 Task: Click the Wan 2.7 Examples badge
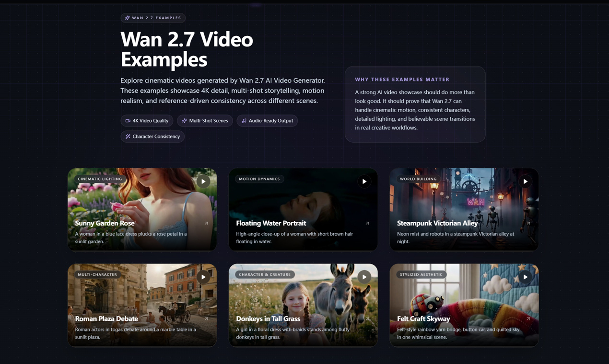[x=153, y=18]
